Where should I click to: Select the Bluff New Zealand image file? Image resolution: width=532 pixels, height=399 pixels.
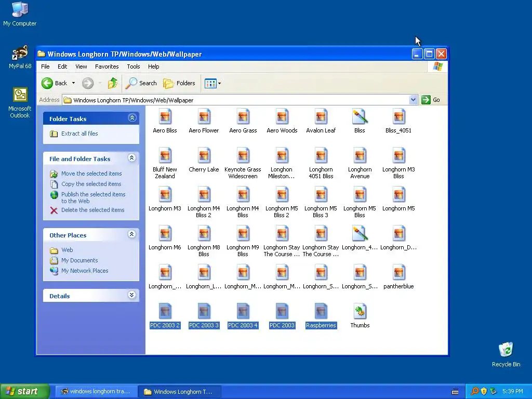click(165, 163)
